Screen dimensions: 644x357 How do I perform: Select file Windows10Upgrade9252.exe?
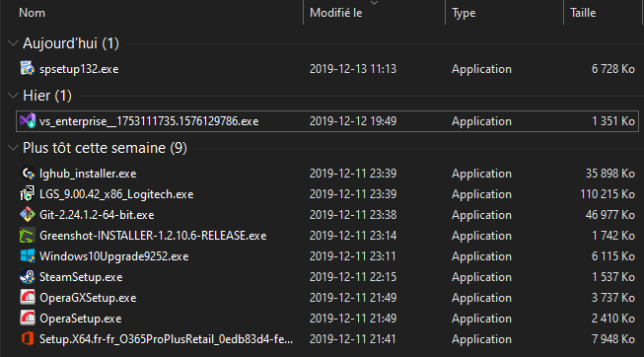[113, 256]
